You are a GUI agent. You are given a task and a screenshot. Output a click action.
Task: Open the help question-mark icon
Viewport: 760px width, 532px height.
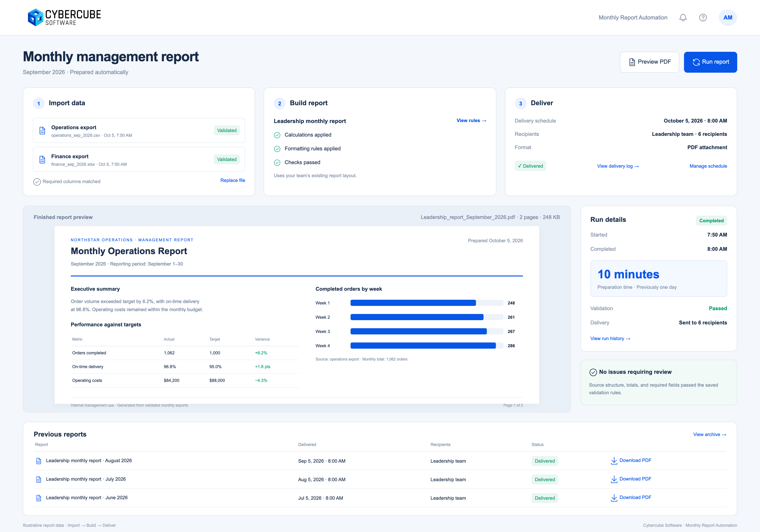tap(703, 18)
